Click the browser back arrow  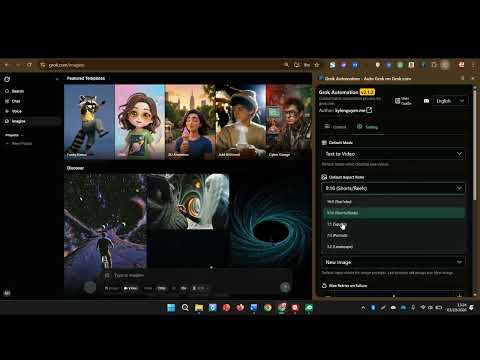click(x=6, y=65)
